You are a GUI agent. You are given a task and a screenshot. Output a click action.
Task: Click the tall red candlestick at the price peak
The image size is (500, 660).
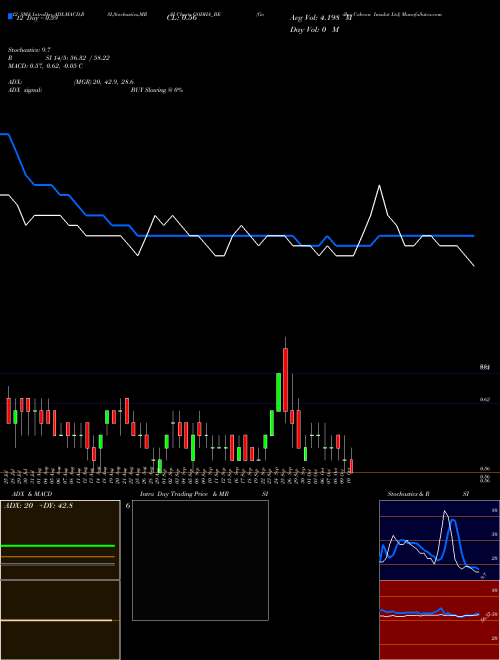pos(285,380)
